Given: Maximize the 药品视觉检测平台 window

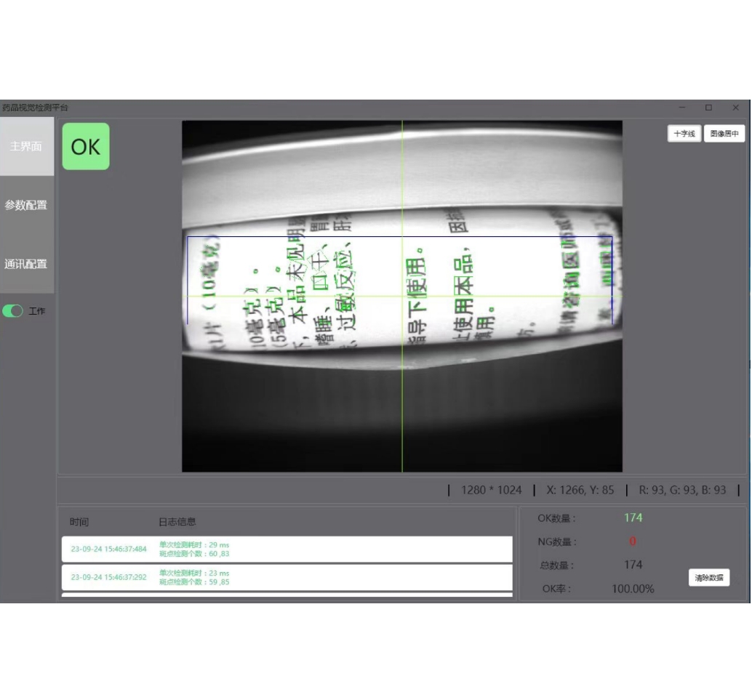Looking at the screenshot, I should 708,108.
